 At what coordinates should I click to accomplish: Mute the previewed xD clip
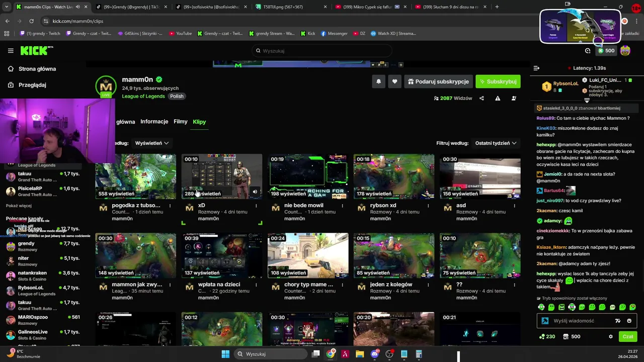coord(255,192)
